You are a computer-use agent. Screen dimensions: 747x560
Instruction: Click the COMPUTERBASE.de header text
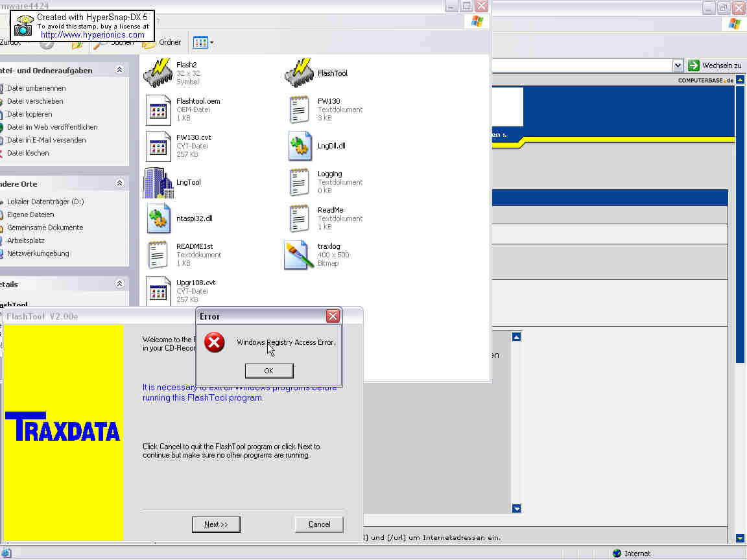pos(705,80)
